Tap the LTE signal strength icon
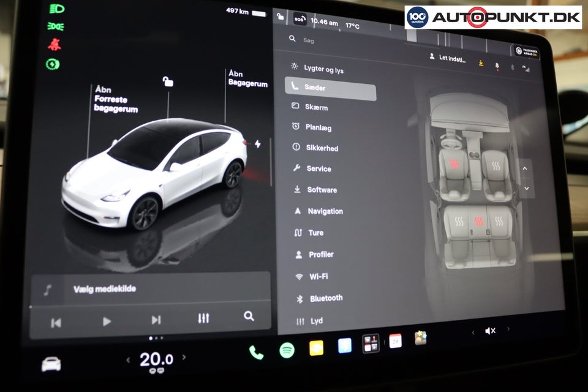This screenshot has height=392, width=588. point(526,68)
